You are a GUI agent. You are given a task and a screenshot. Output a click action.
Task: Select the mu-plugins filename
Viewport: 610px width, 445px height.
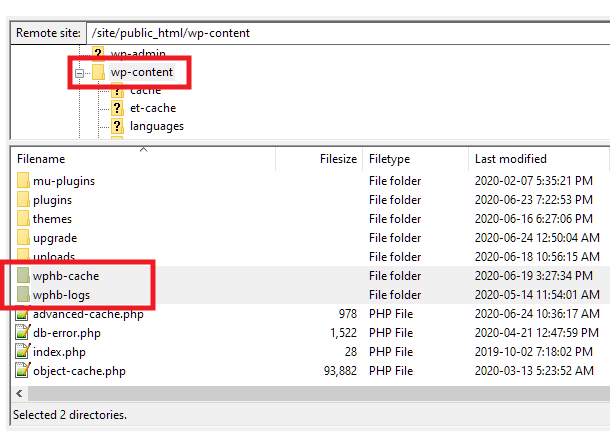coord(64,181)
